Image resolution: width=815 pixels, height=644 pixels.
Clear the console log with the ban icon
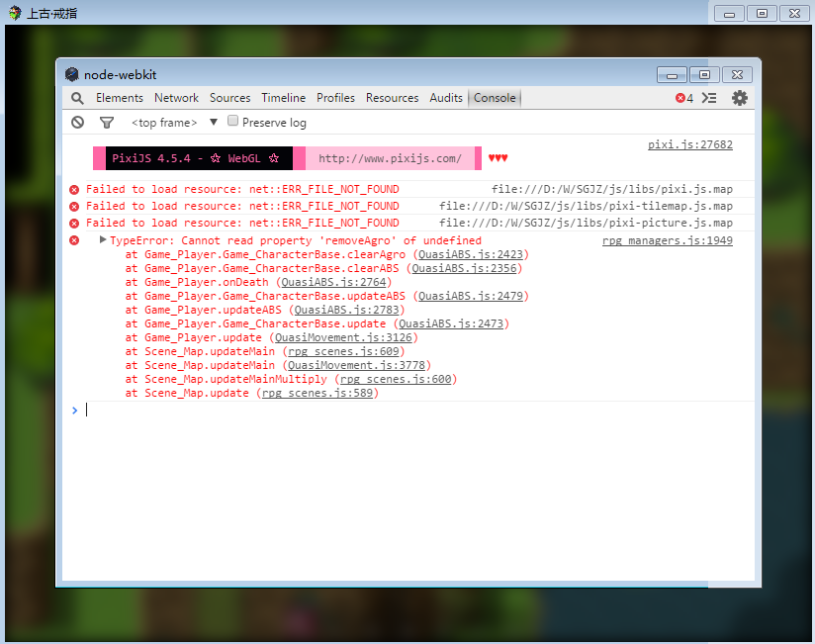point(77,122)
